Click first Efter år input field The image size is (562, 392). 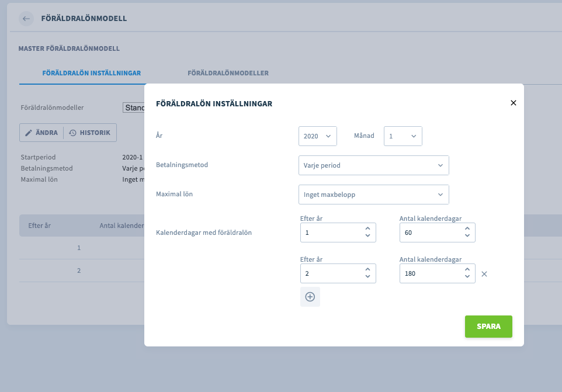(x=338, y=233)
